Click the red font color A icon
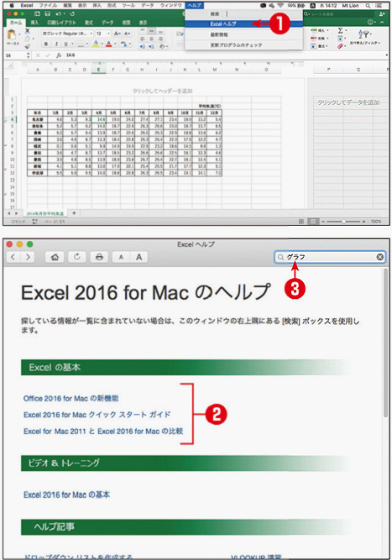 [109, 44]
